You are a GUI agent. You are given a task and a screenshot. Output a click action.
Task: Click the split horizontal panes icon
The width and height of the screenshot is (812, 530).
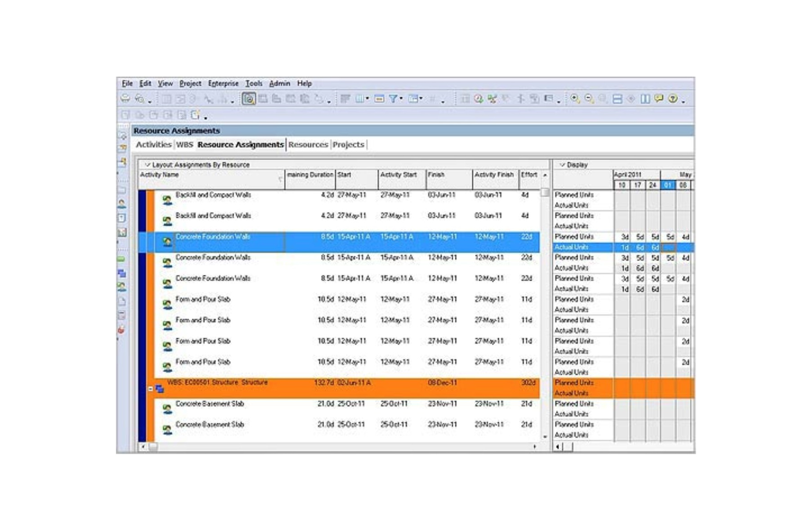617,99
